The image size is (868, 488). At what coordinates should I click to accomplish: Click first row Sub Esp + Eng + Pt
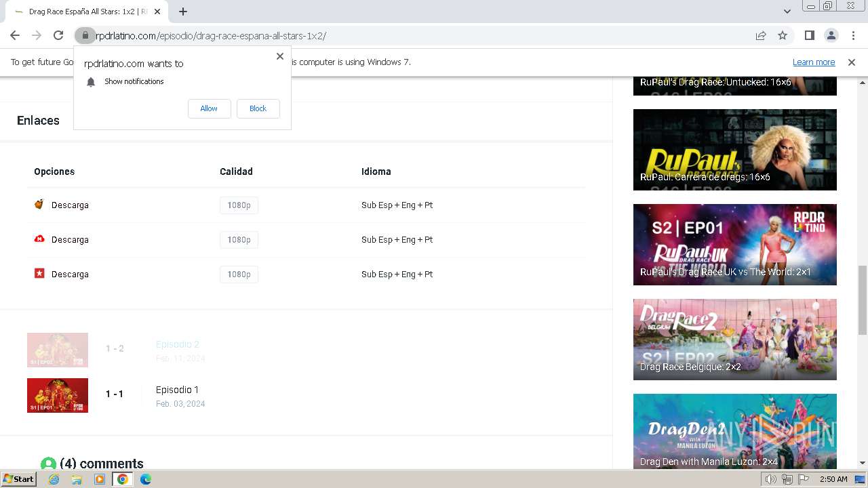point(397,205)
